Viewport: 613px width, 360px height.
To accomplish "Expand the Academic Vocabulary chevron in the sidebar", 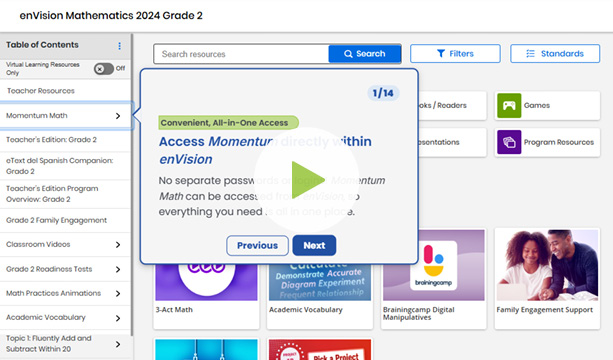I will tap(118, 318).
